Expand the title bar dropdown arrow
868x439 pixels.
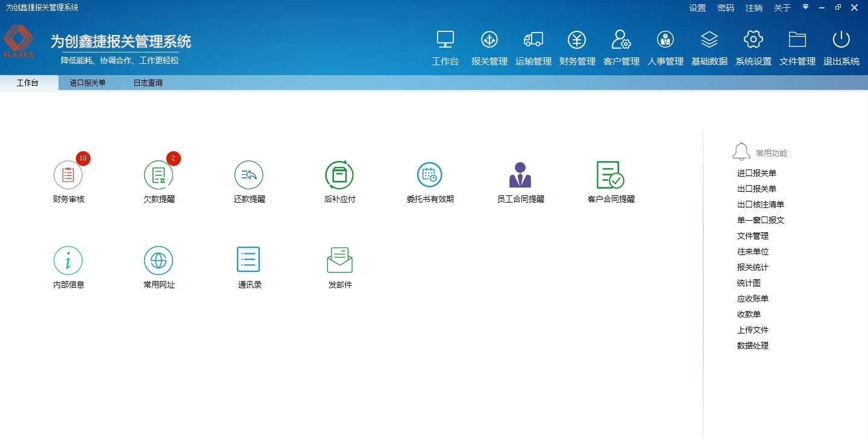[806, 7]
